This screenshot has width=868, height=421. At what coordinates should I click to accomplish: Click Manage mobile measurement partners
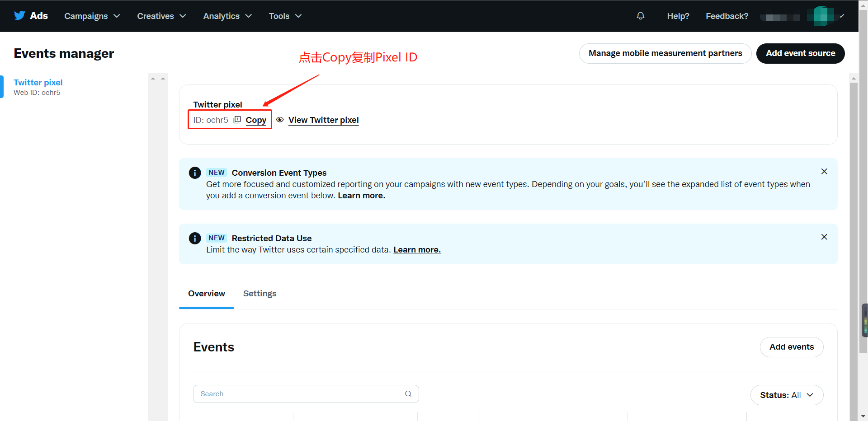tap(665, 53)
